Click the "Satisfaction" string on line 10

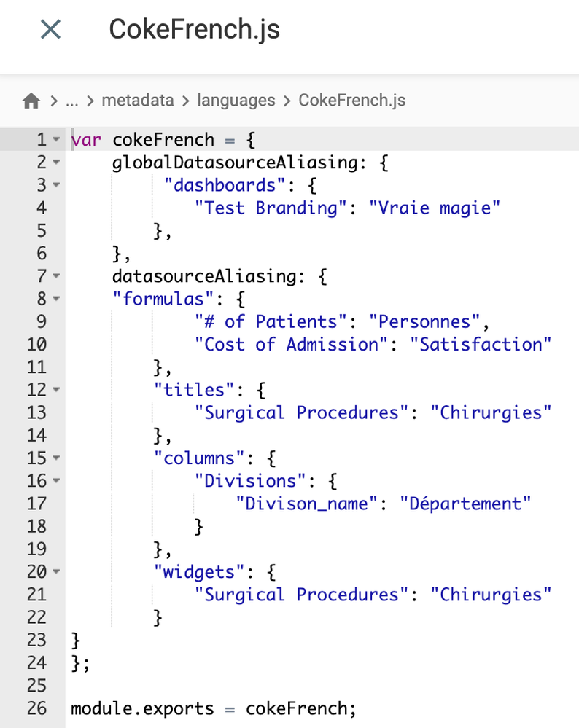coord(481,344)
